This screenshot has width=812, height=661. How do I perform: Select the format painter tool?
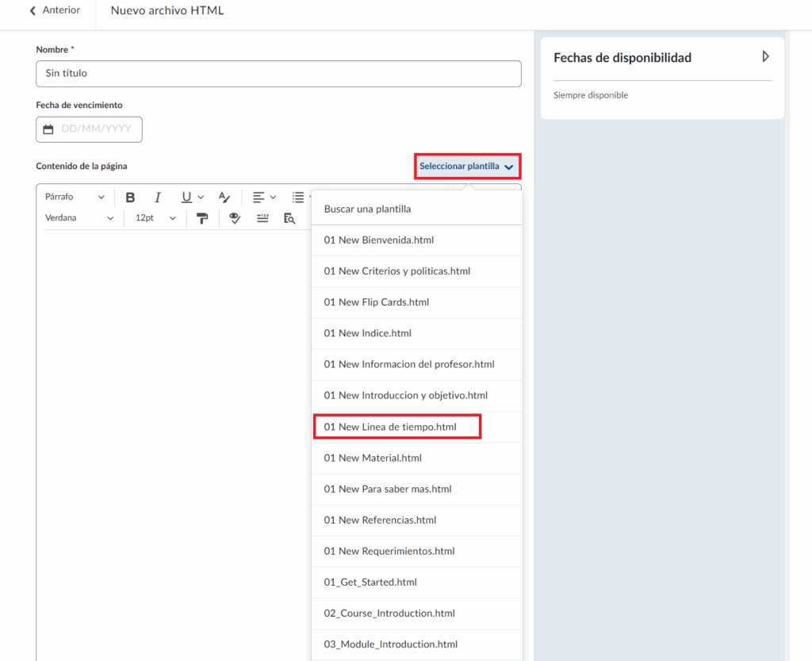(x=202, y=218)
